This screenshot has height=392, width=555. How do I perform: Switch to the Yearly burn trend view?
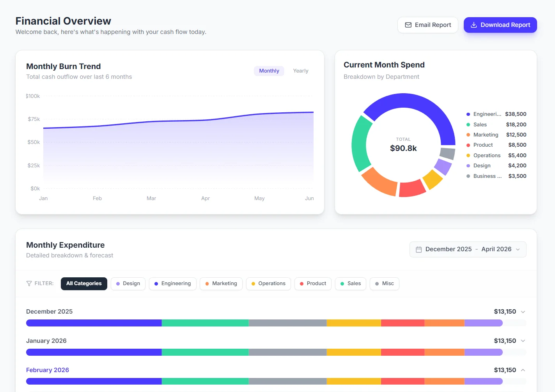(x=300, y=71)
